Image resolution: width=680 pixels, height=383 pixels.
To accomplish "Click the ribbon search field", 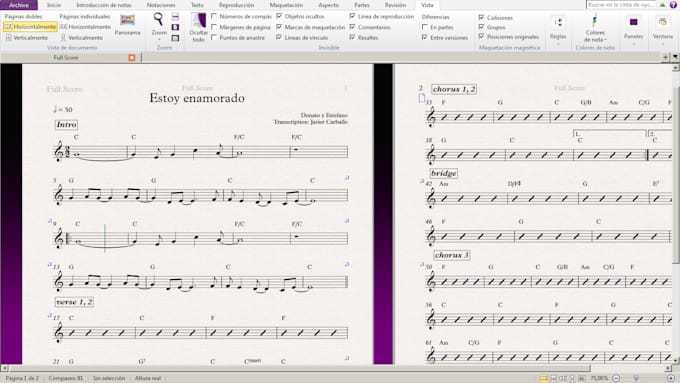I will pos(621,5).
